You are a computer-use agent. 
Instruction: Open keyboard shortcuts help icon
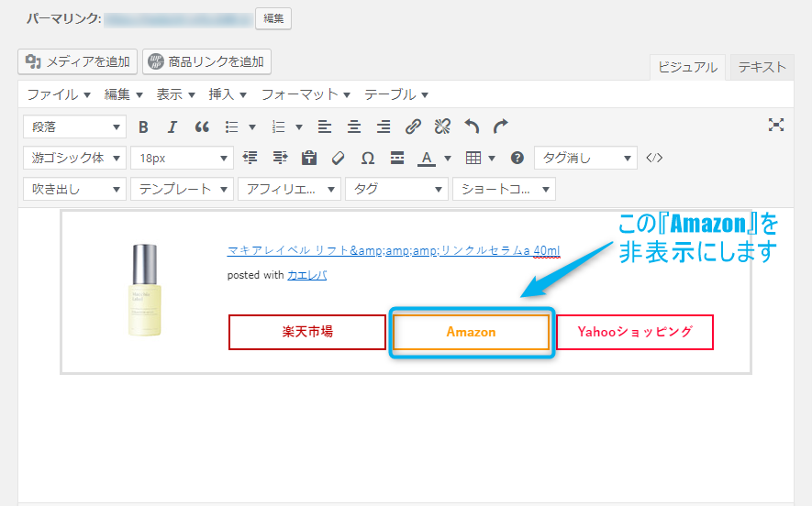(x=517, y=158)
